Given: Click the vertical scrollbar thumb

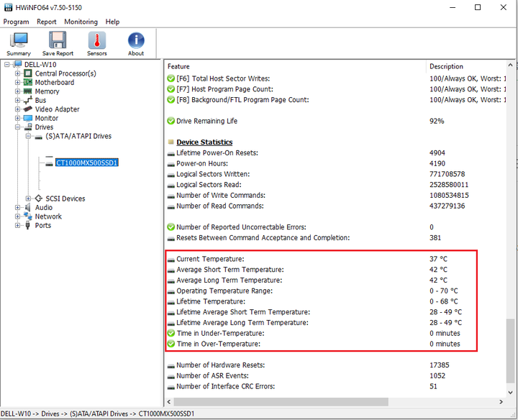Looking at the screenshot, I should (x=510, y=352).
